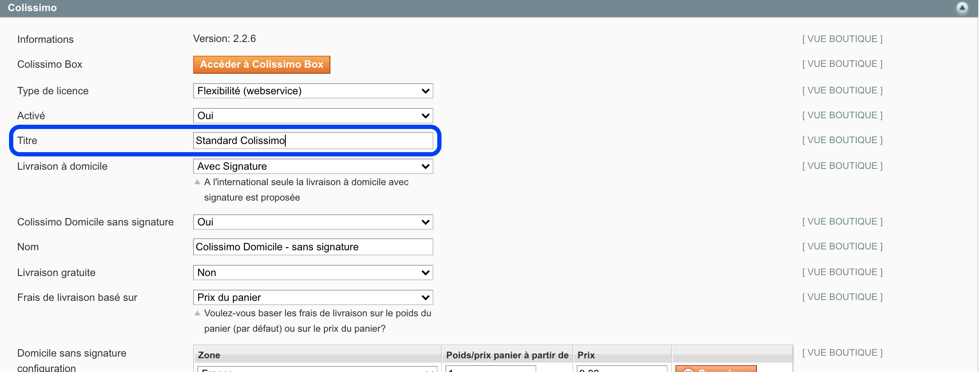Click VUE BOUTIQUE beside Livraison à domicile

[842, 166]
